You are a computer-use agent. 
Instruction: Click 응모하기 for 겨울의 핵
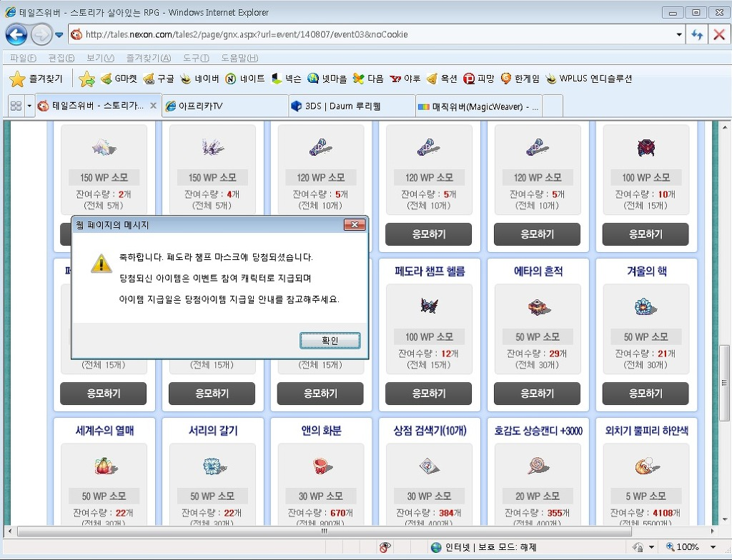tap(646, 394)
